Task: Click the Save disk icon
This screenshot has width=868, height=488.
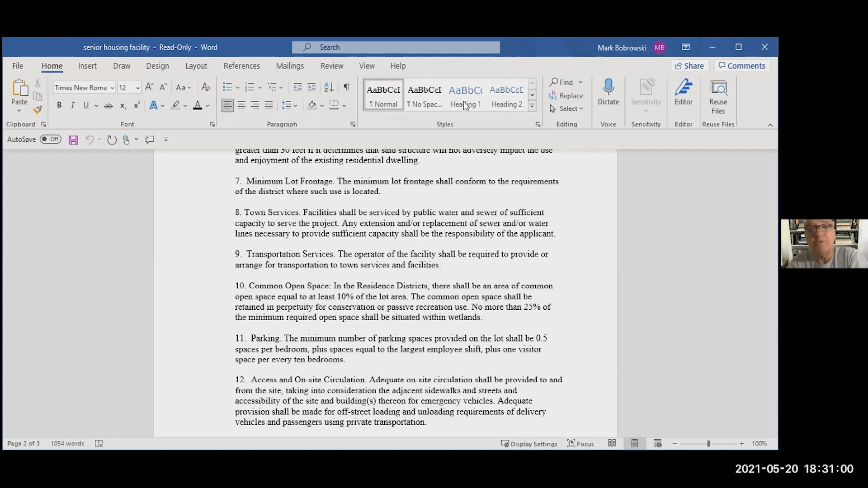Action: [73, 140]
